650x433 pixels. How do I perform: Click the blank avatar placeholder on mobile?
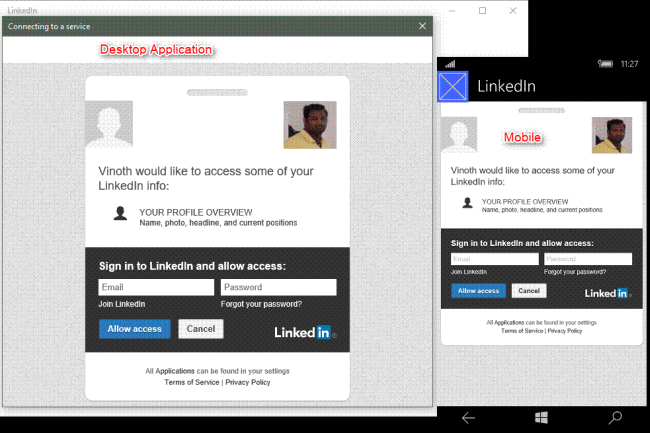tap(459, 135)
